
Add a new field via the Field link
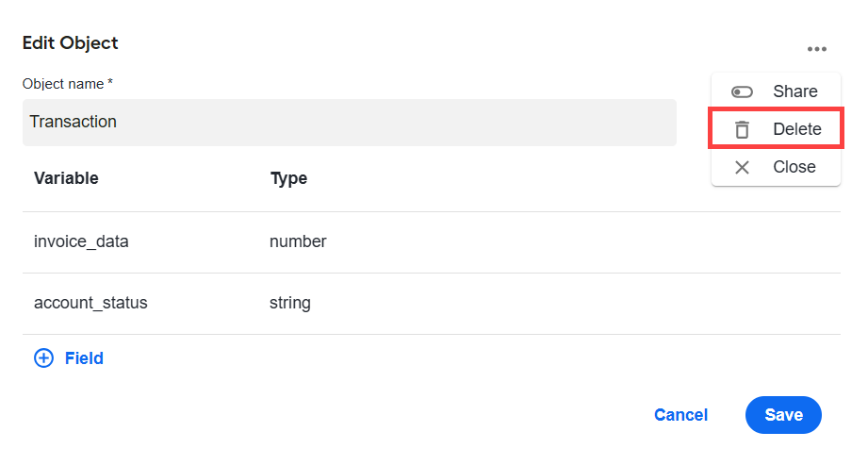[84, 358]
